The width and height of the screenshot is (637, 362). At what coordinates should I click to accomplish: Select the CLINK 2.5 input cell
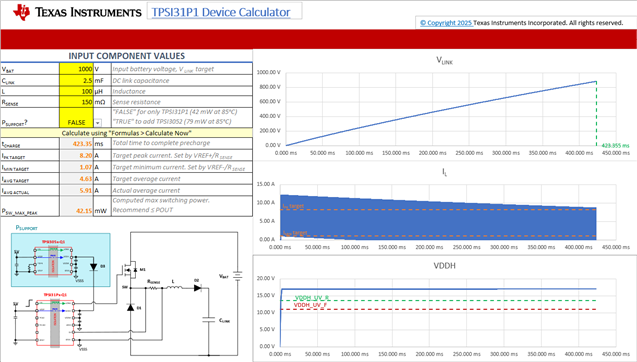[x=76, y=80]
